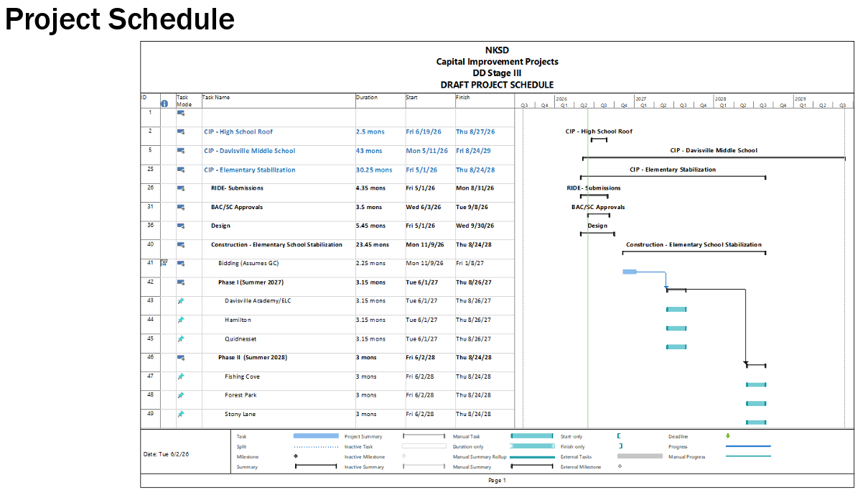
Task: Click the task mode icon for Phase I row
Action: [x=181, y=282]
